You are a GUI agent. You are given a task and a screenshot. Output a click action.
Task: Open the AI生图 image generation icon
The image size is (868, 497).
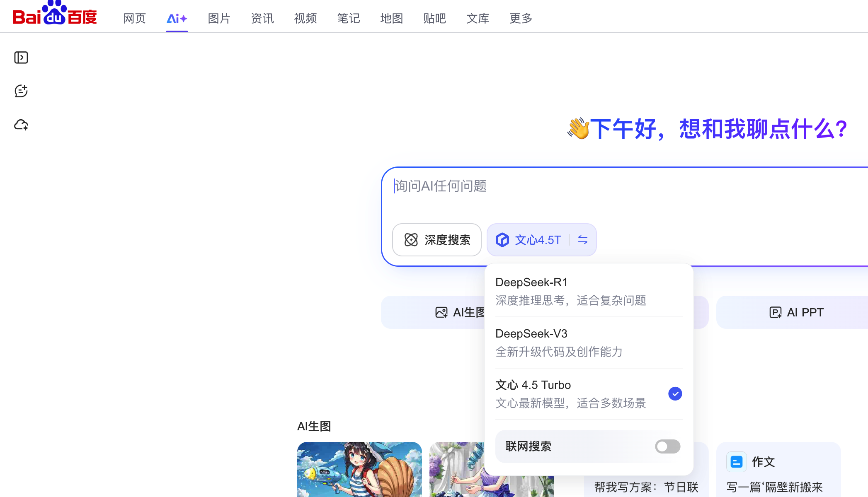[x=442, y=312]
